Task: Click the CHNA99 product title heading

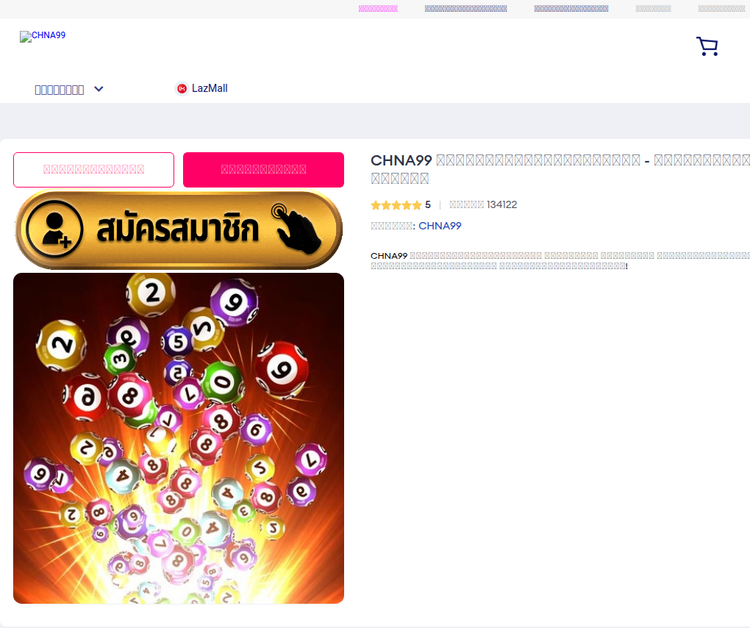Action: coord(560,169)
